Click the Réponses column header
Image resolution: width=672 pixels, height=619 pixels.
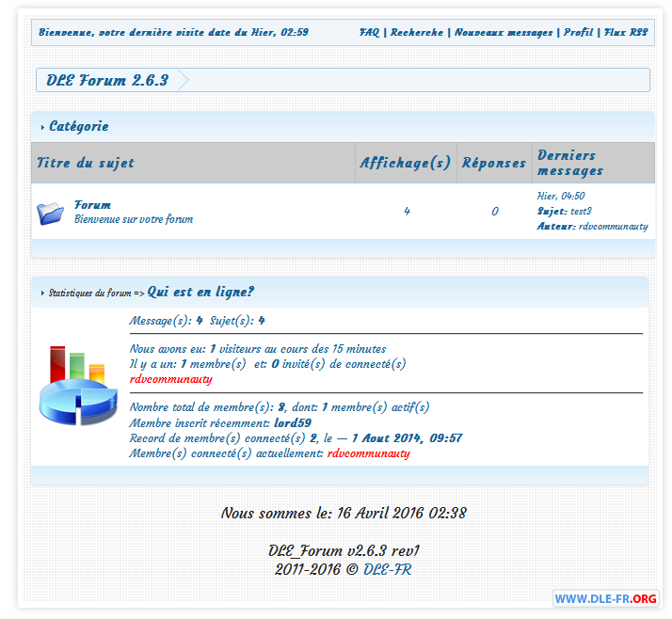click(494, 163)
